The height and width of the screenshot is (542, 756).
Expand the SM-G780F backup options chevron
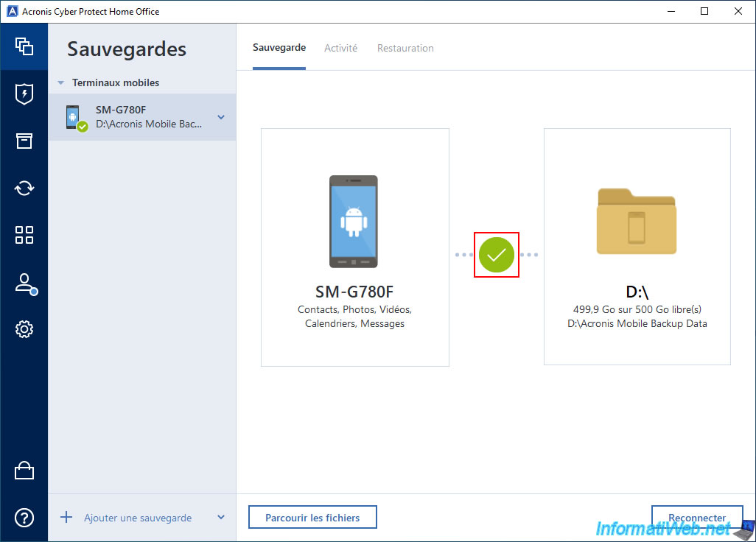pyautogui.click(x=221, y=117)
